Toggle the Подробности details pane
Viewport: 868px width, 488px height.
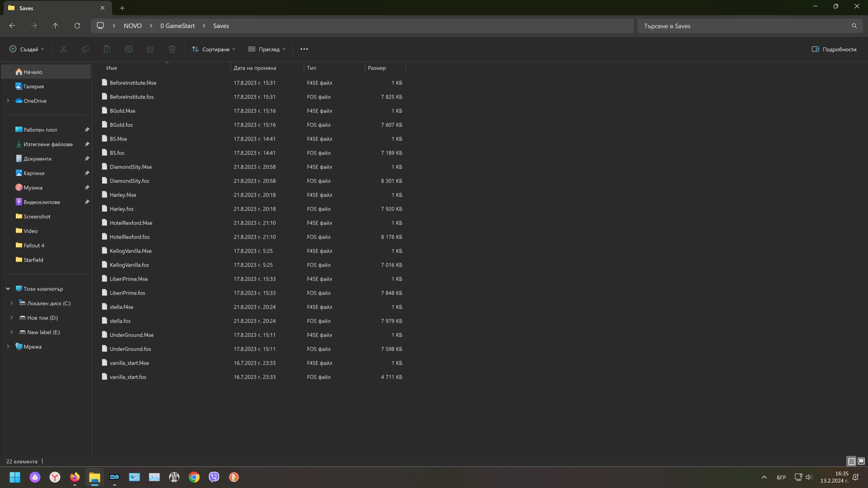click(834, 49)
